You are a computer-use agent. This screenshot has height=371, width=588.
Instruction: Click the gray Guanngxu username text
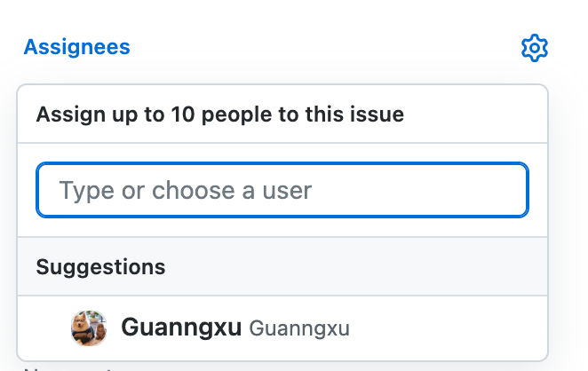point(299,328)
